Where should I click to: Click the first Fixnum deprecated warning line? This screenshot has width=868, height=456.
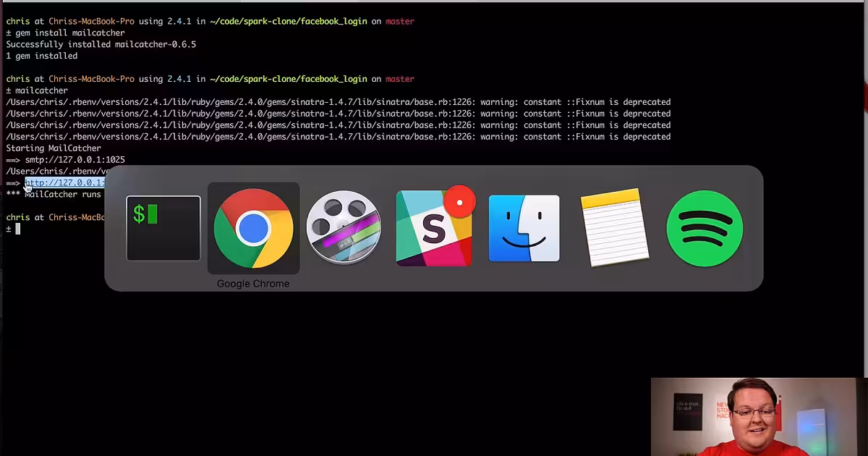click(338, 102)
